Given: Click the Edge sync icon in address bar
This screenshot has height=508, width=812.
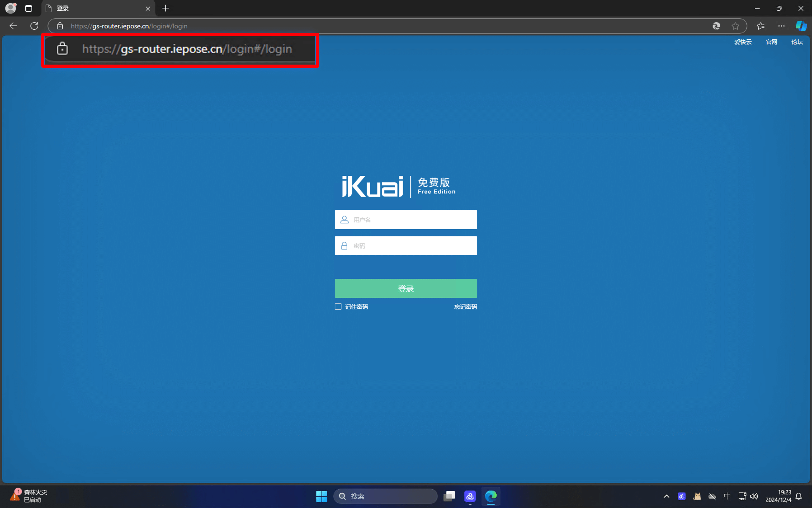Looking at the screenshot, I should (716, 26).
